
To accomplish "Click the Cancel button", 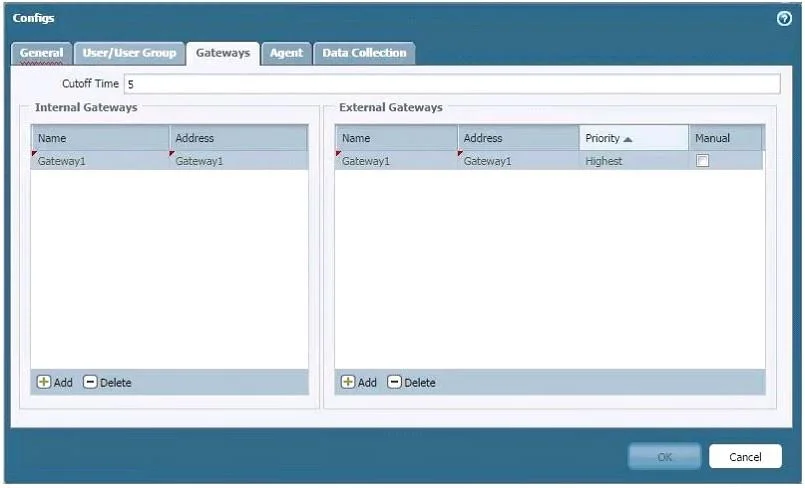I will point(745,456).
